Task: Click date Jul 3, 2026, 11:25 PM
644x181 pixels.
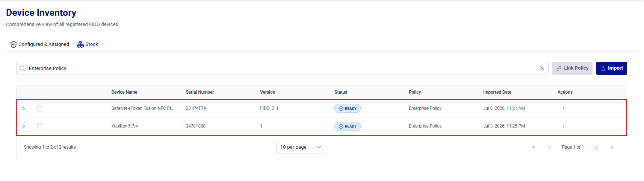Action: [x=504, y=126]
